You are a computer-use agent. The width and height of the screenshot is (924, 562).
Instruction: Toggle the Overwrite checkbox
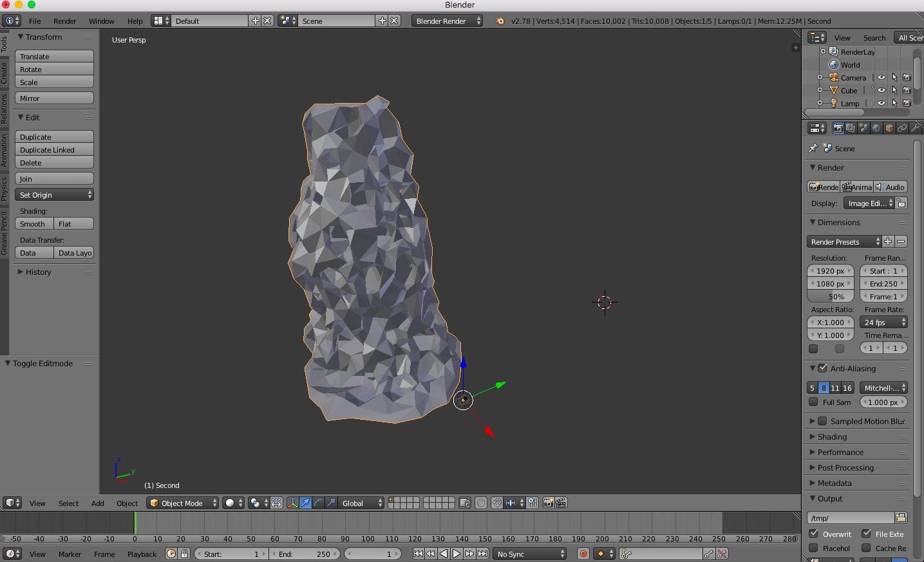click(x=814, y=534)
